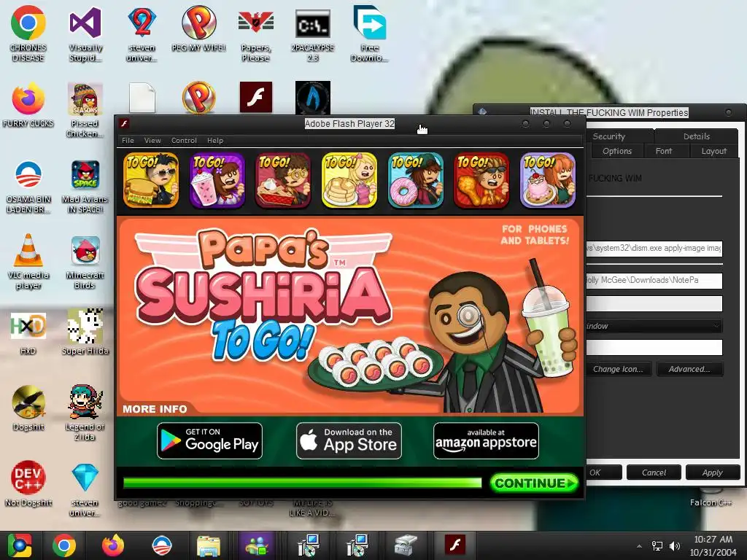Image resolution: width=747 pixels, height=560 pixels.
Task: Open Firefox from the taskbar
Action: (x=113, y=545)
